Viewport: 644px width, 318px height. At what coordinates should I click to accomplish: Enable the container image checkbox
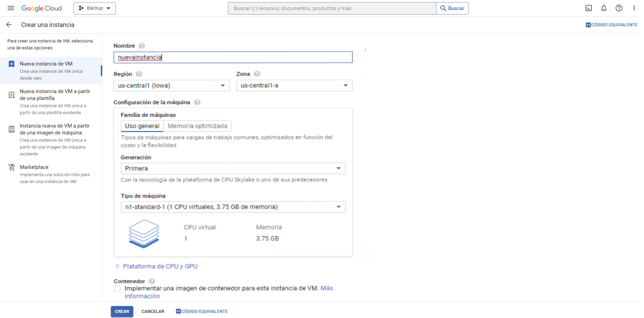pos(117,289)
